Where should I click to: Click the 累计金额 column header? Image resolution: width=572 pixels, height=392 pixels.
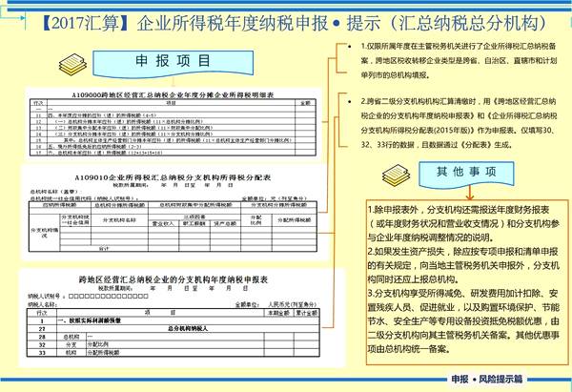coord(306,313)
